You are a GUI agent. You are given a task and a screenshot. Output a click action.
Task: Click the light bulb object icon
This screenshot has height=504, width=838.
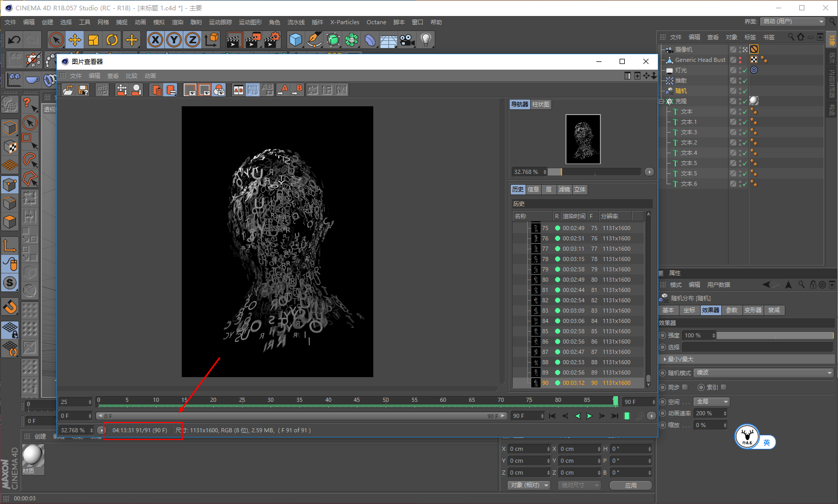[425, 40]
